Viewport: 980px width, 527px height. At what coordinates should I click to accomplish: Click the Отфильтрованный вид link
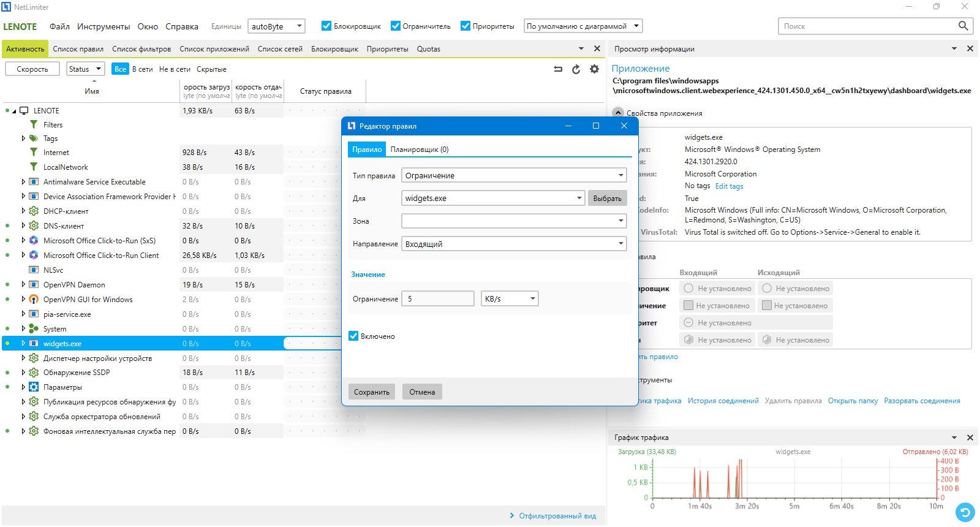557,516
